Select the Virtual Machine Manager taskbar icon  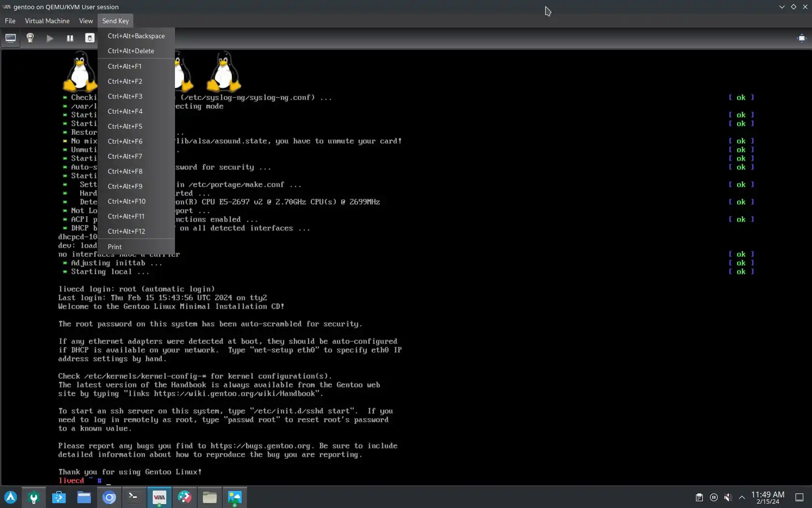coord(159,497)
